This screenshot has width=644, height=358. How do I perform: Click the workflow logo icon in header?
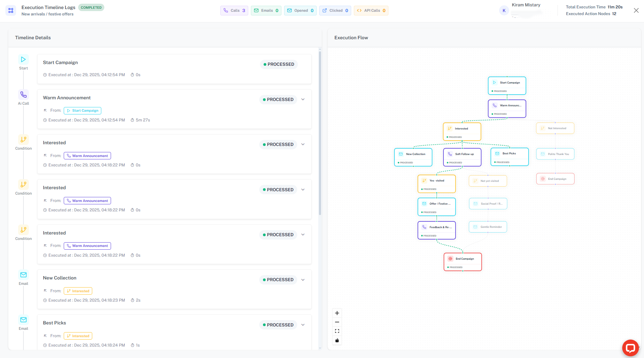(x=11, y=10)
